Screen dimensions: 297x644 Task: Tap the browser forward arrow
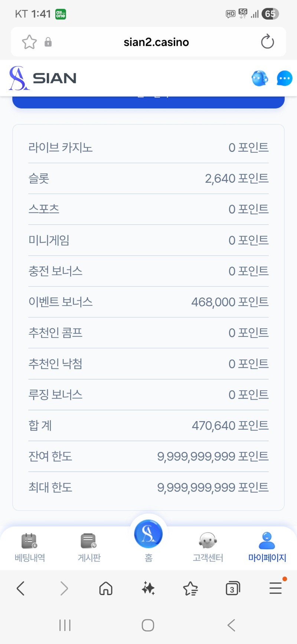[x=64, y=588]
